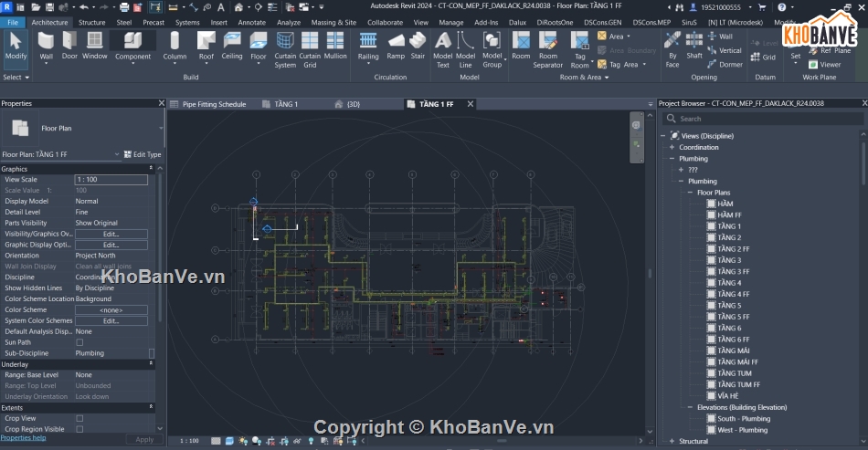Screen dimensions: 868x450
Task: Collapse the Floor Plans node
Action: [691, 193]
